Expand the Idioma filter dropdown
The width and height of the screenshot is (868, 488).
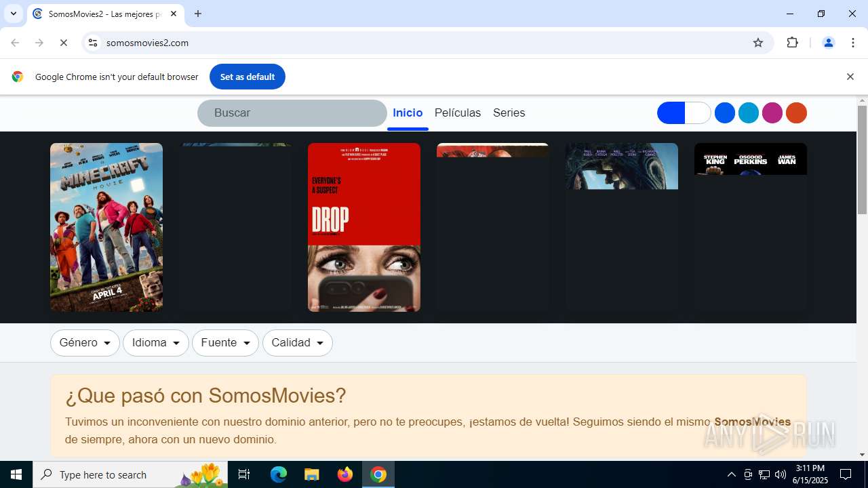(156, 343)
